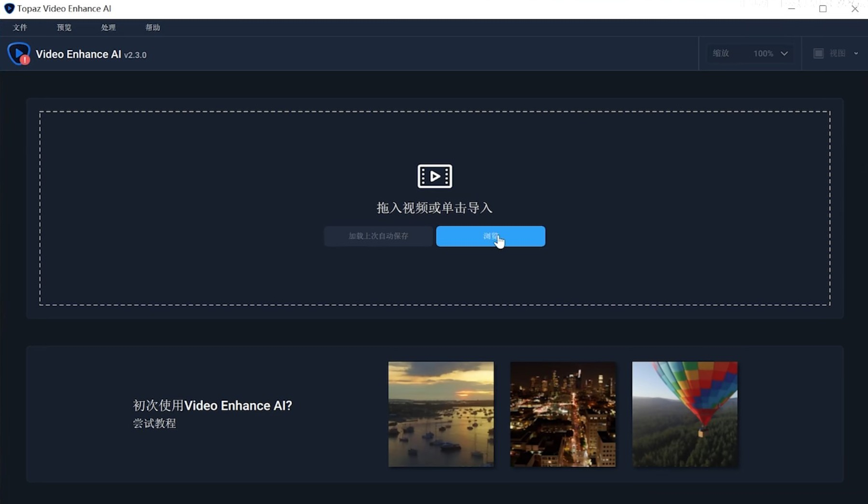Open the 处理 menu
This screenshot has height=504, width=868.
(109, 27)
